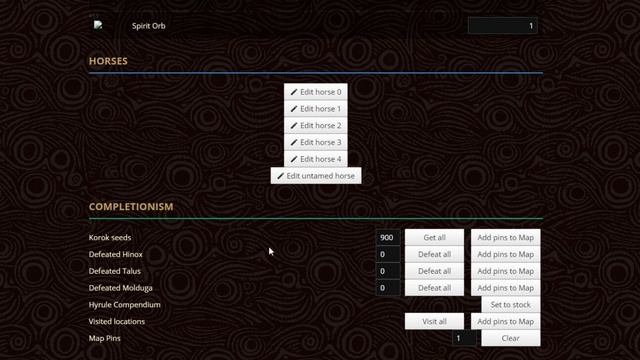Click the Map Pins label
This screenshot has height=360, width=640.
point(104,338)
